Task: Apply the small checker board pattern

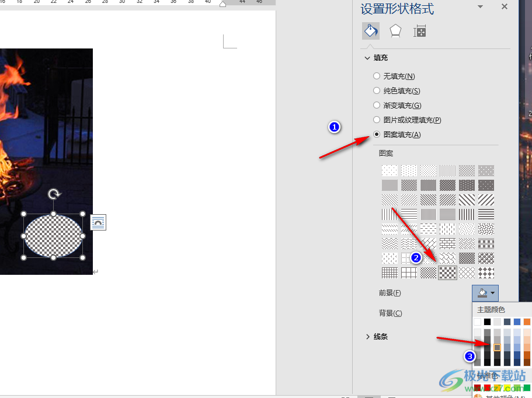Action: pos(428,273)
